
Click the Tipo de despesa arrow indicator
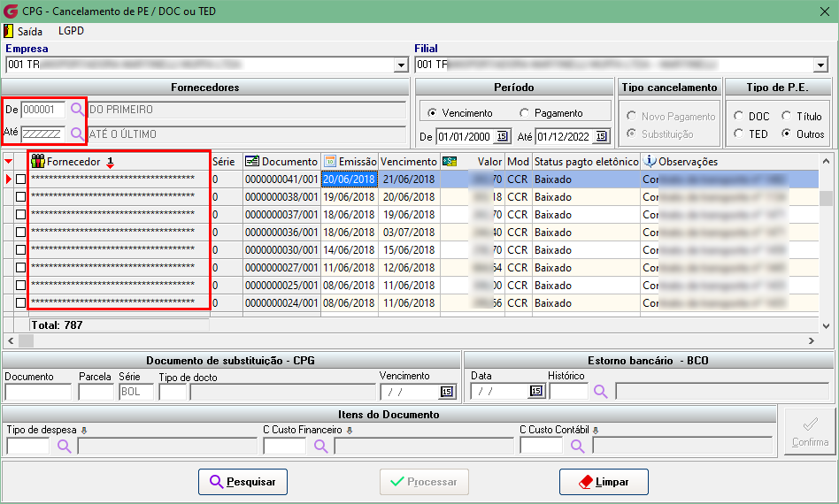pyautogui.click(x=84, y=430)
